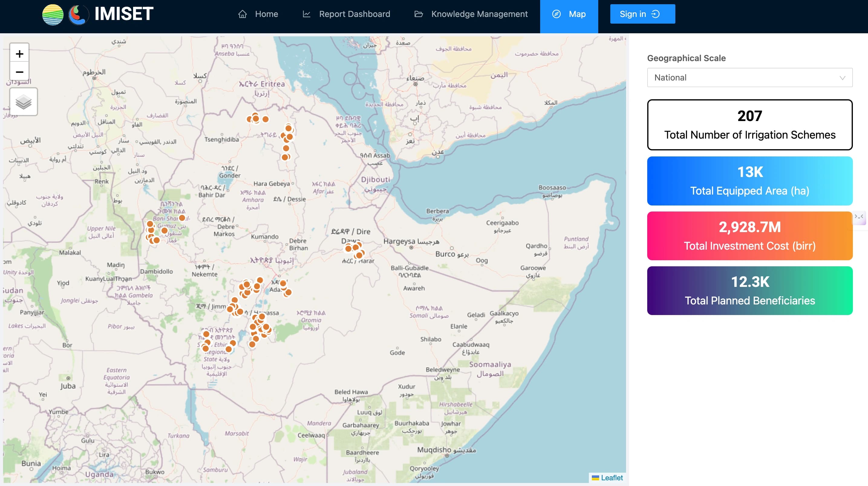This screenshot has width=868, height=486.
Task: Zoom out with the map minus button
Action: click(20, 72)
